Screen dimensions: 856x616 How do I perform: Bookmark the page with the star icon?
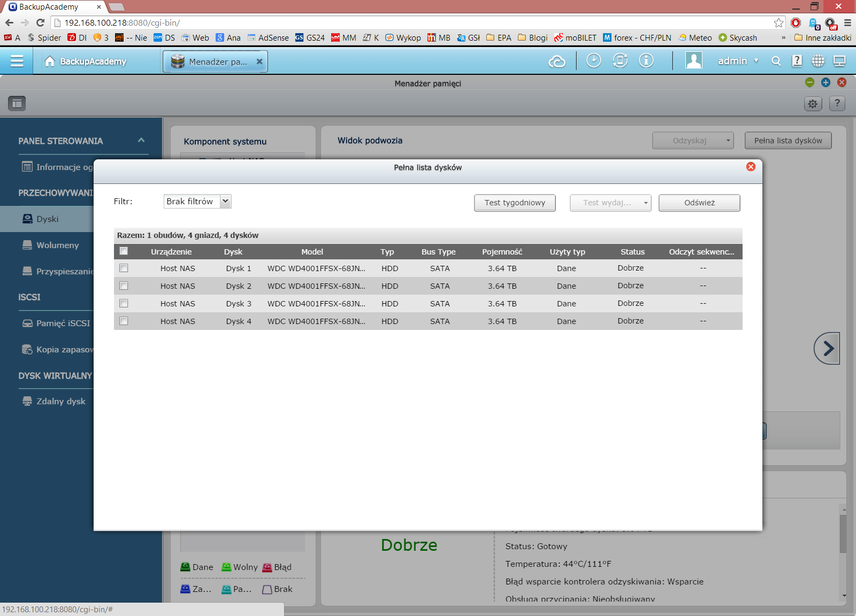pos(778,22)
